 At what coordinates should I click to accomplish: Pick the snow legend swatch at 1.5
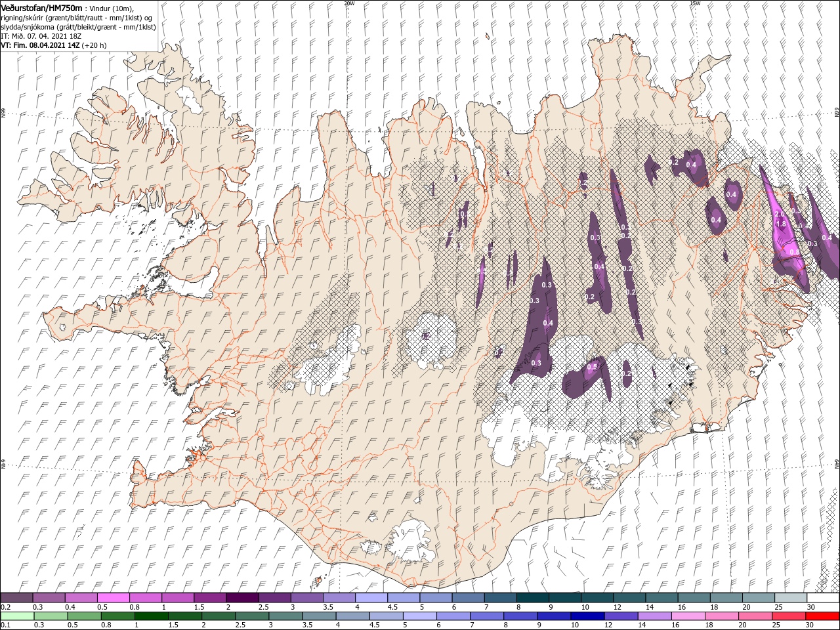pos(209,598)
